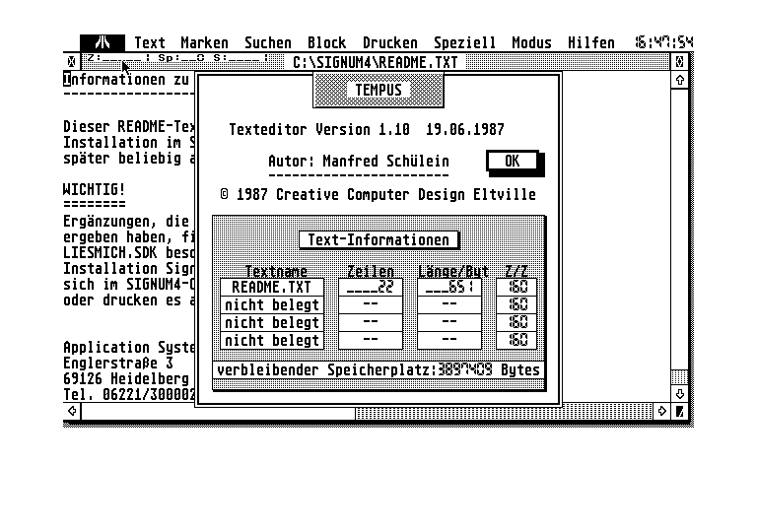This screenshot has width=757, height=532.
Task: Click the verbleibender Speicherplatz line
Action: [378, 370]
